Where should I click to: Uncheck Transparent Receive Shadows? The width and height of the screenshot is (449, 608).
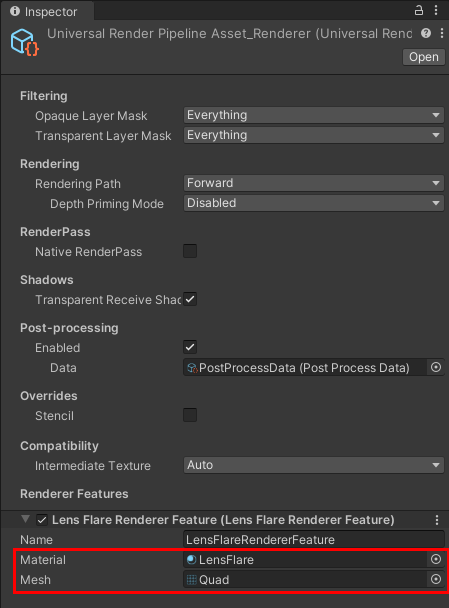[x=190, y=299]
